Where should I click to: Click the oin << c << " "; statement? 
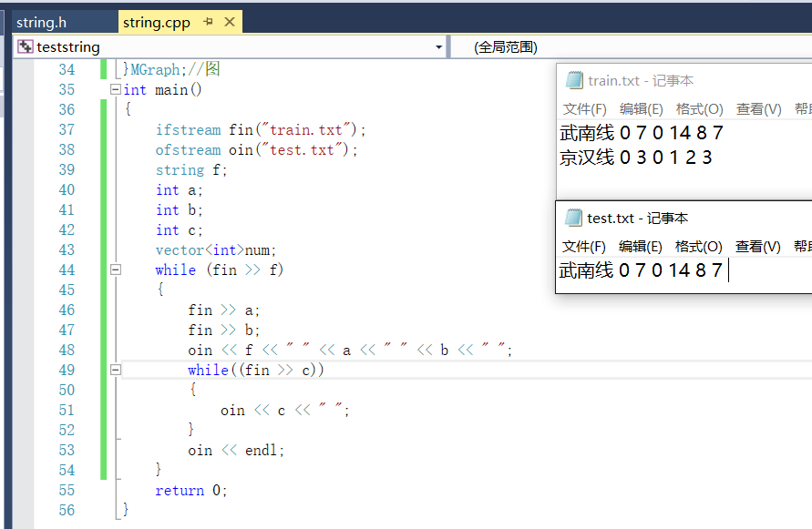[285, 411]
